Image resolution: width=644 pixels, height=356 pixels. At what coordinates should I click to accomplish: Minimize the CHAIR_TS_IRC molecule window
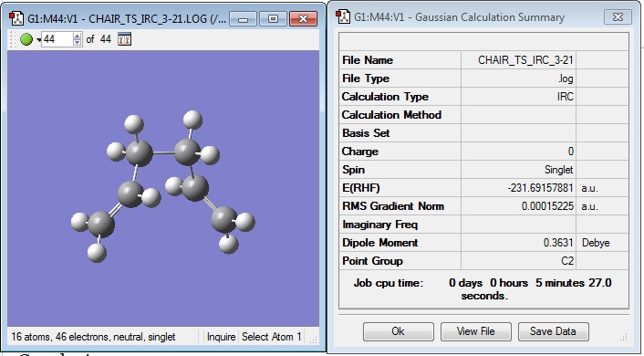pyautogui.click(x=244, y=18)
